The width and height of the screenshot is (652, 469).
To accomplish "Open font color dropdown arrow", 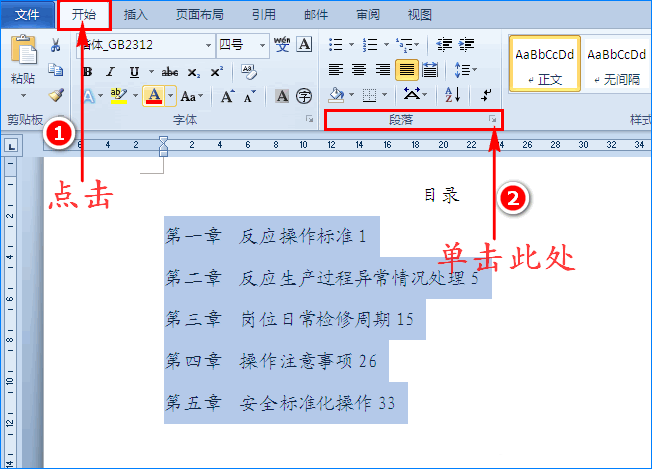I will pos(170,96).
